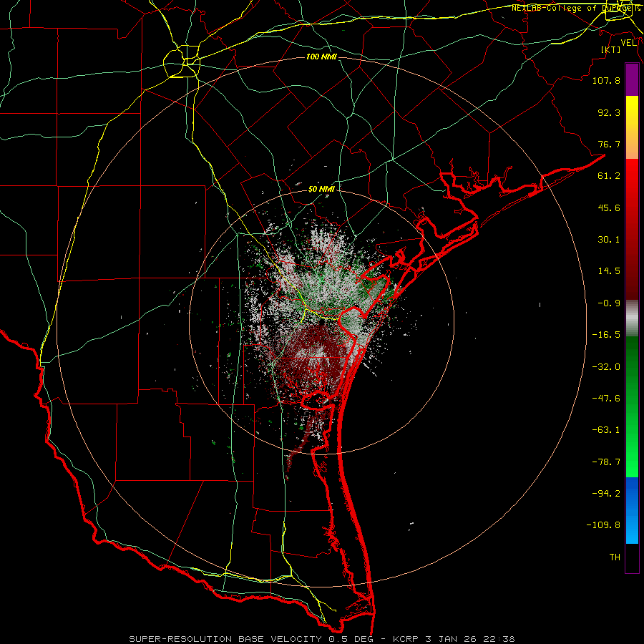644x644 pixels.
Task: Click the -94.2 velocity scale value
Action: pos(606,493)
